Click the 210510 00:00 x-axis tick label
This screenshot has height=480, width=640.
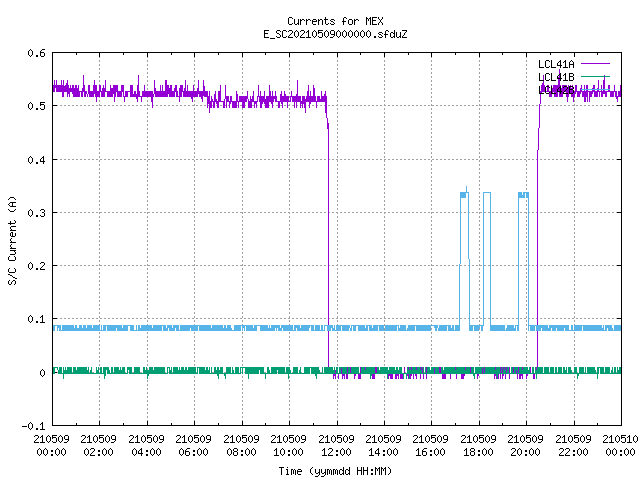coord(620,446)
